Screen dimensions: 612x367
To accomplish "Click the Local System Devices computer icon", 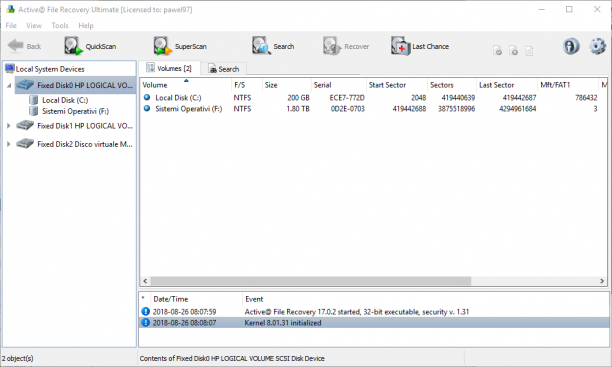I will [10, 69].
